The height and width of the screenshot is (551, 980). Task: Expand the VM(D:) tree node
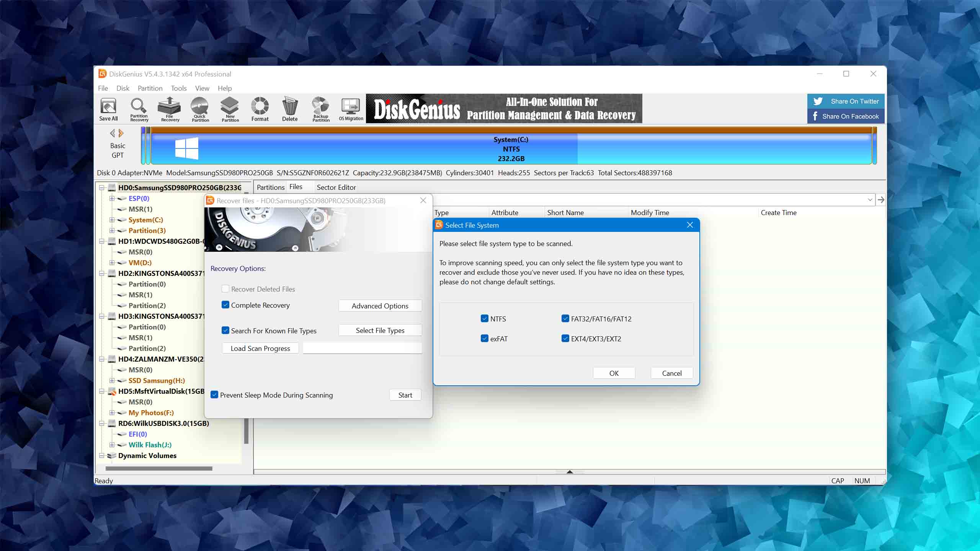(112, 262)
